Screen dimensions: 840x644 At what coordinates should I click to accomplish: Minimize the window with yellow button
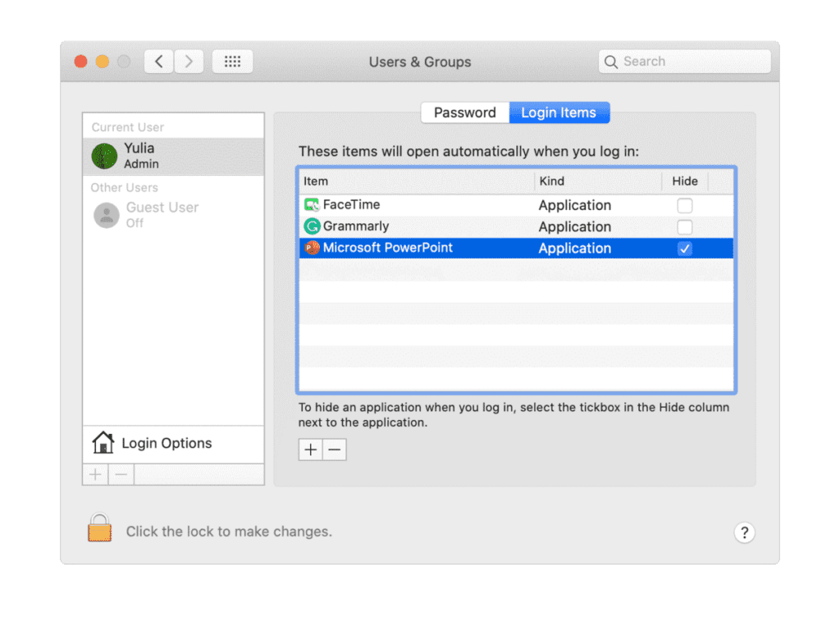[x=103, y=62]
